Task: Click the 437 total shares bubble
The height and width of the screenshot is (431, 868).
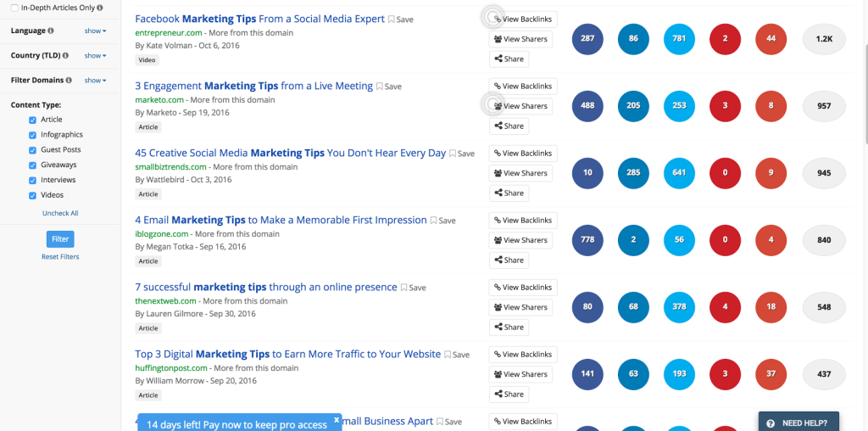Action: (x=824, y=374)
